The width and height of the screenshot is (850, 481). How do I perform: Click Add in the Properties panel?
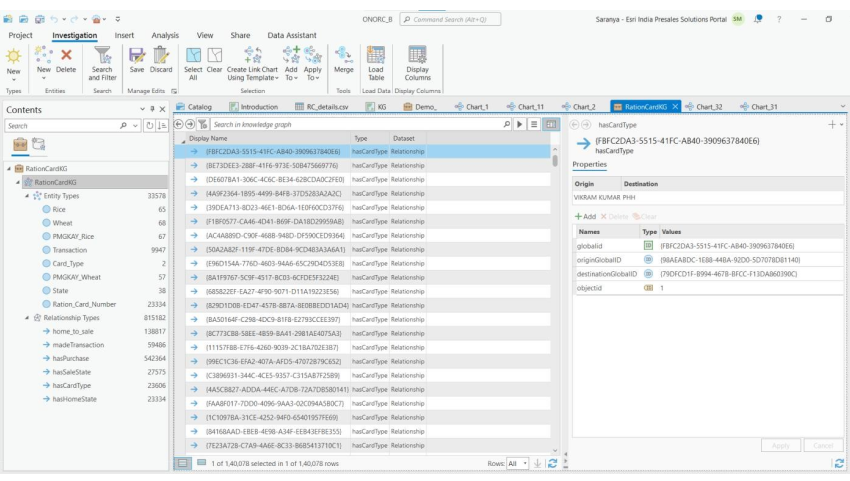click(x=583, y=217)
